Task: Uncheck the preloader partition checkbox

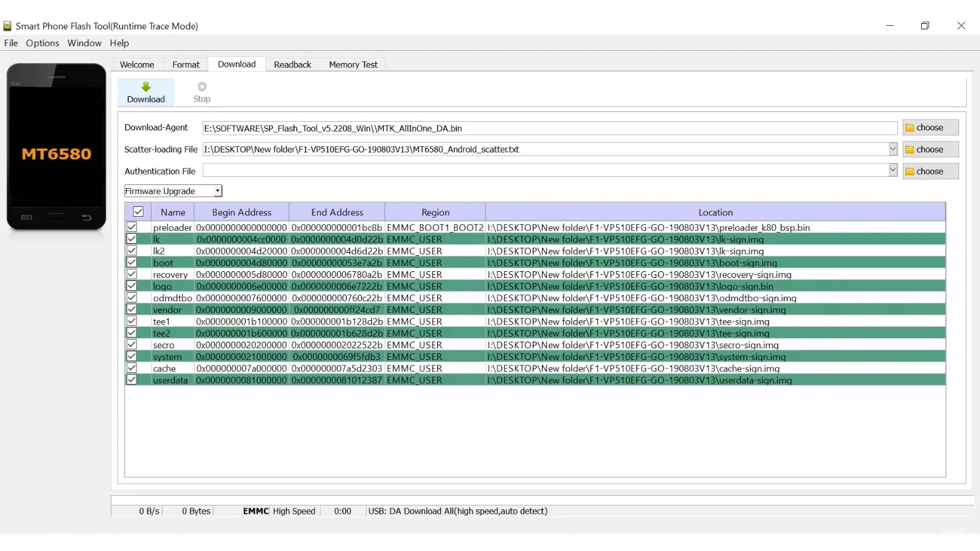Action: (x=132, y=227)
